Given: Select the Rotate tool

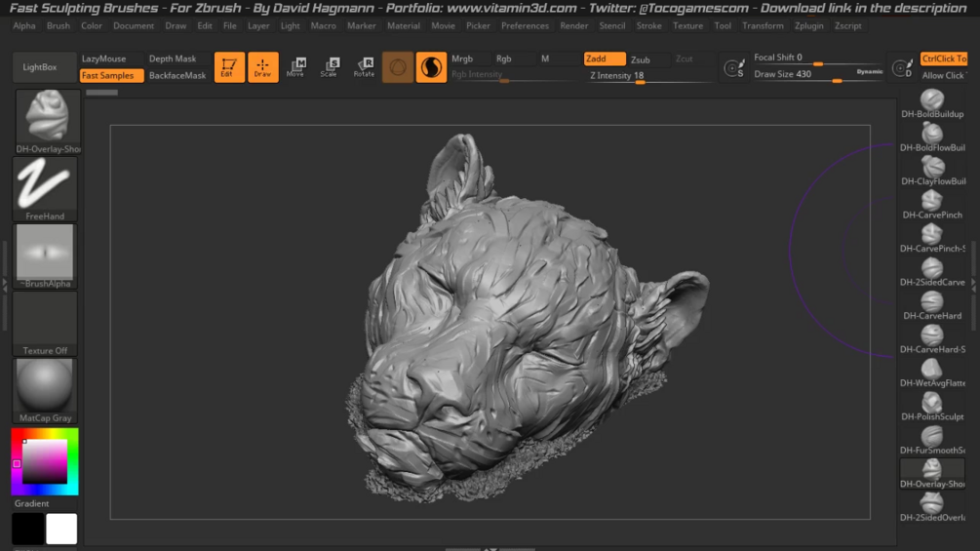Looking at the screenshot, I should pyautogui.click(x=364, y=67).
